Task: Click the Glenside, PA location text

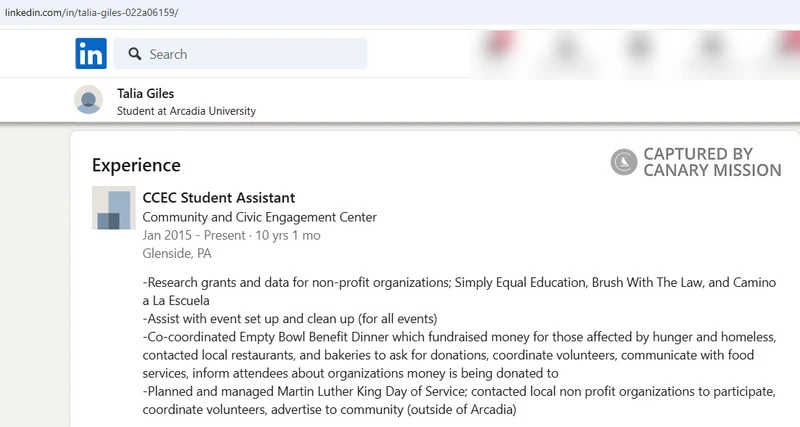Action: click(x=177, y=254)
